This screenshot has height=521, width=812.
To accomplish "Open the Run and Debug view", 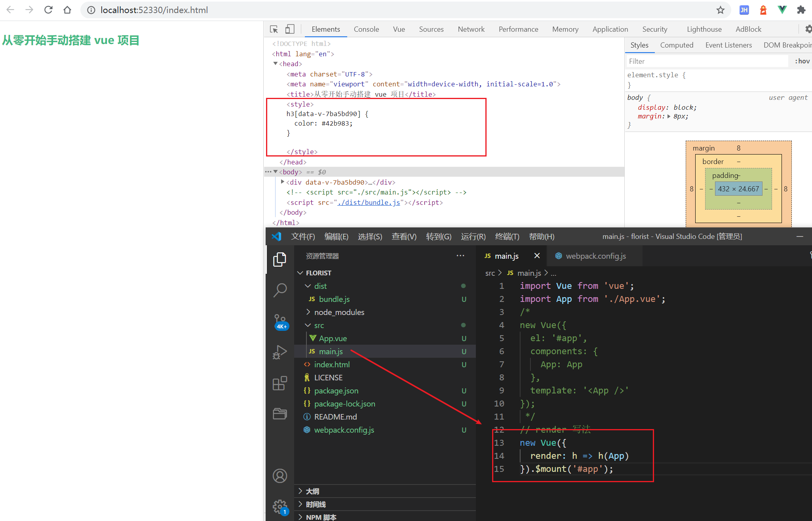I will 280,352.
